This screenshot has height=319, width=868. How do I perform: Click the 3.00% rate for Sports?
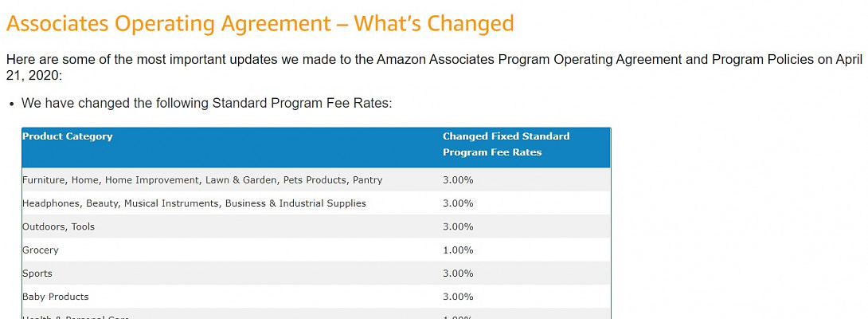458,274
